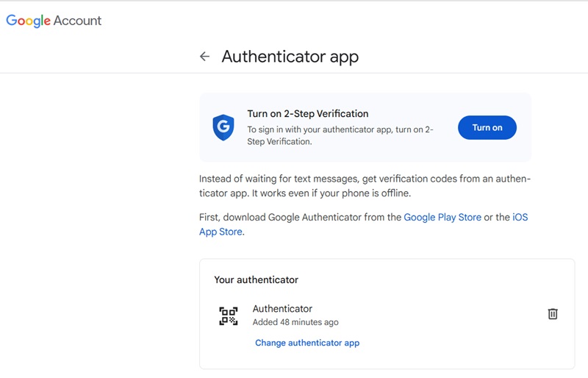
Task: Click the "Your authenticator" section title
Action: coord(256,279)
